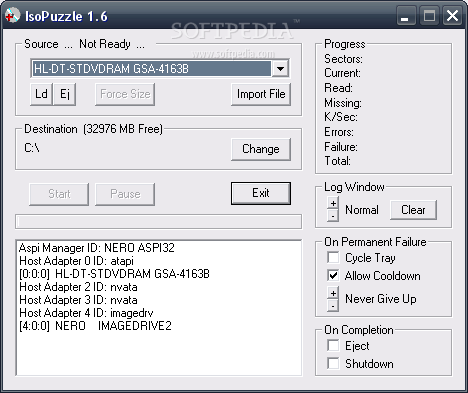Click the 'Total:' progress label
468x393 pixels.
(x=337, y=161)
